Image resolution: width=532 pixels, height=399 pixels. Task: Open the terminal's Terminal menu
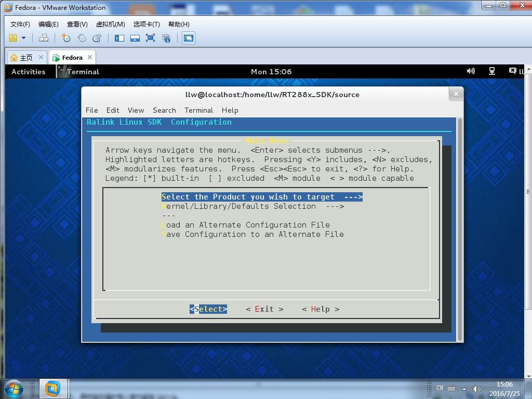click(199, 110)
